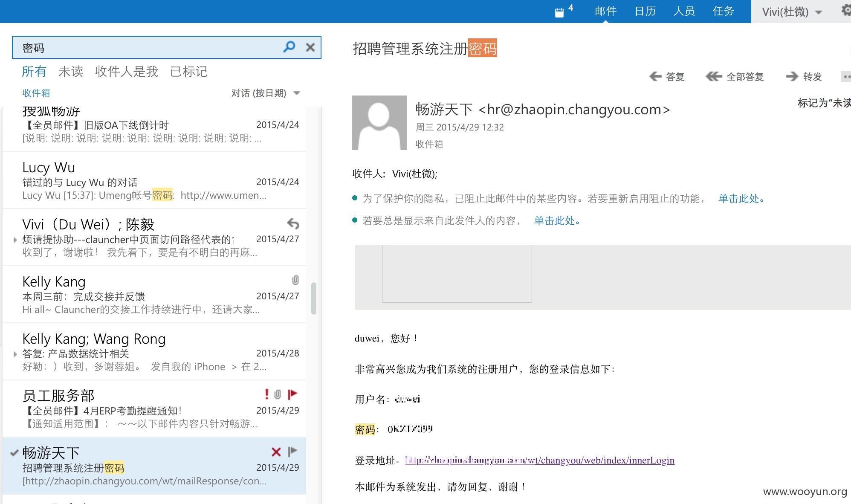Clear the search with the X icon
This screenshot has height=504, width=851.
(310, 47)
